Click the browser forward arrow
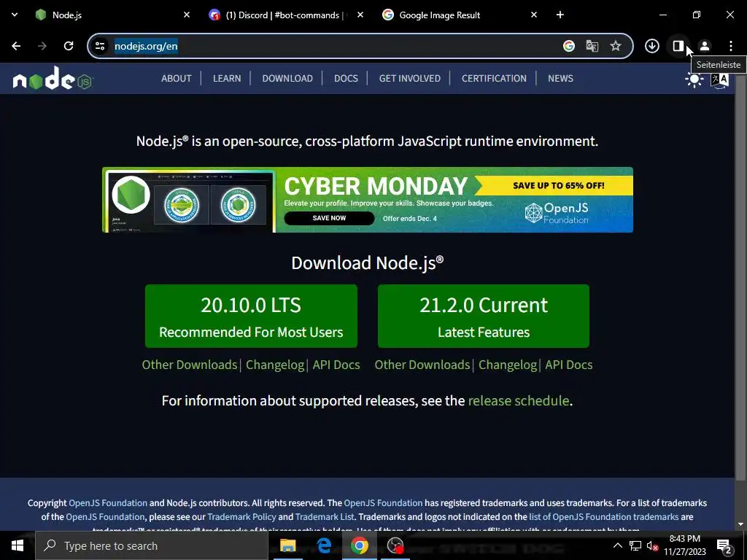This screenshot has height=560, width=747. [42, 46]
